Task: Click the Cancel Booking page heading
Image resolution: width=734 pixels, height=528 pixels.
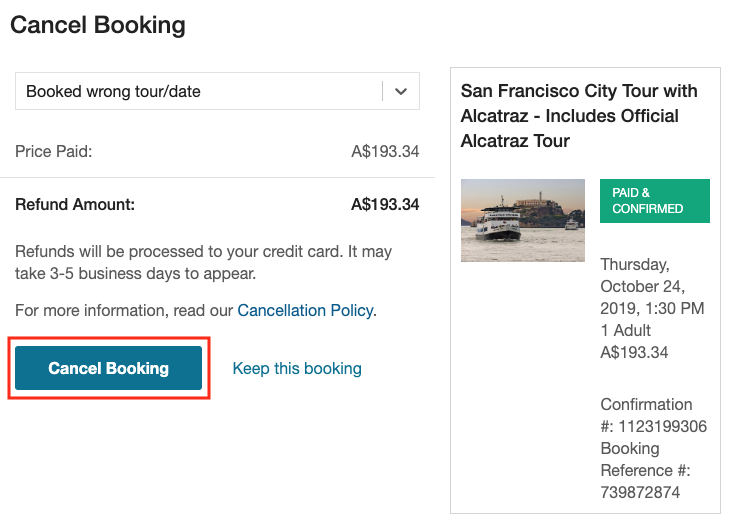Action: (x=98, y=25)
